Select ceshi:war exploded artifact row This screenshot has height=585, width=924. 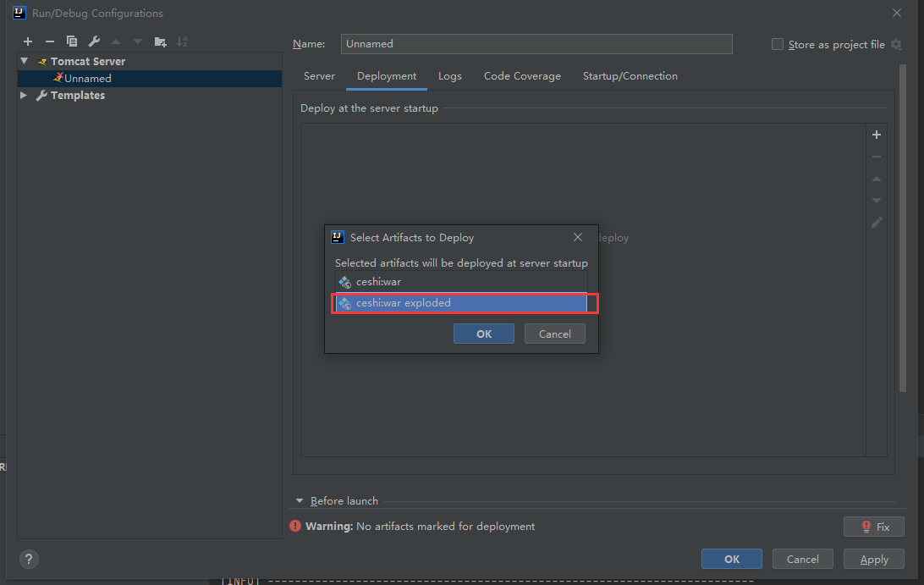(461, 303)
